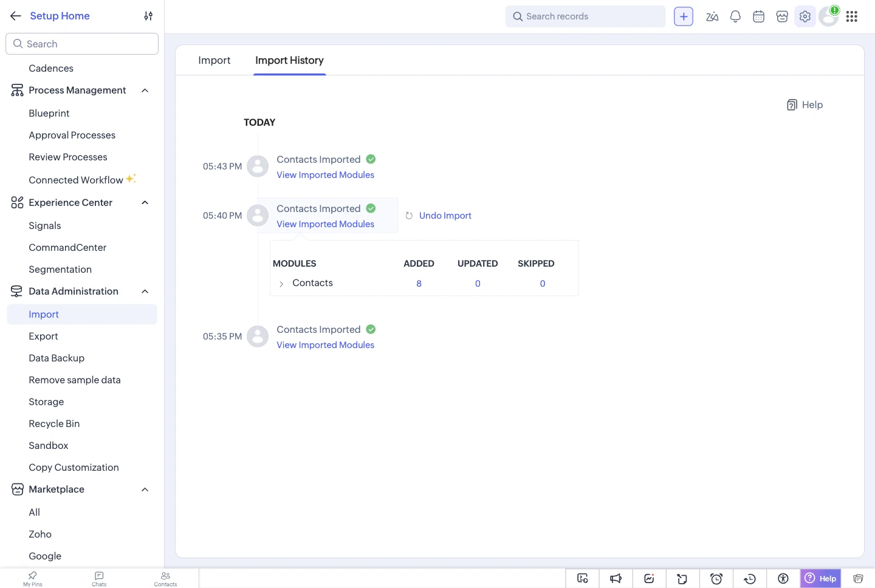875x588 pixels.
Task: Collapse the Data Administration section
Action: [145, 292]
